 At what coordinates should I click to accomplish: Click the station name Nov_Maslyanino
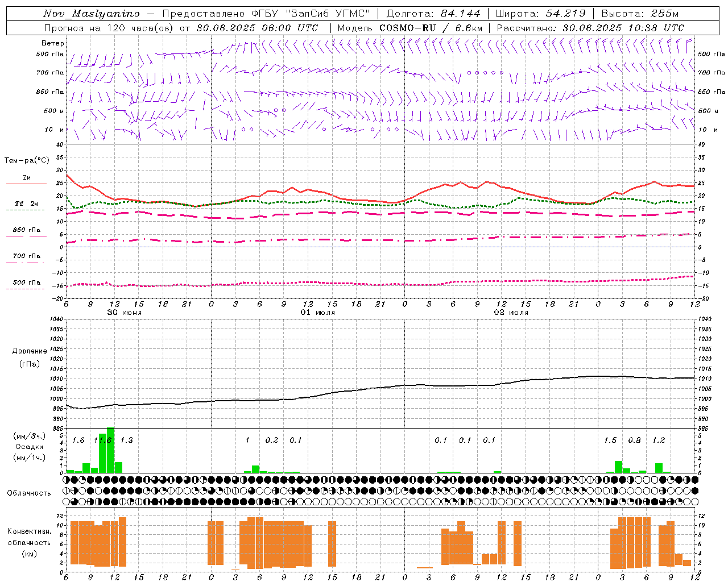coord(91,14)
